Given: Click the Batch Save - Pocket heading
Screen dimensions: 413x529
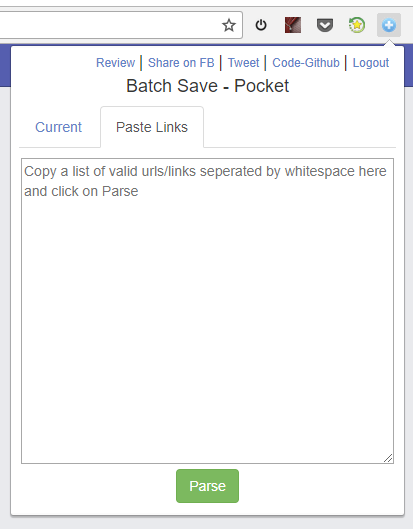Looking at the screenshot, I should (208, 86).
